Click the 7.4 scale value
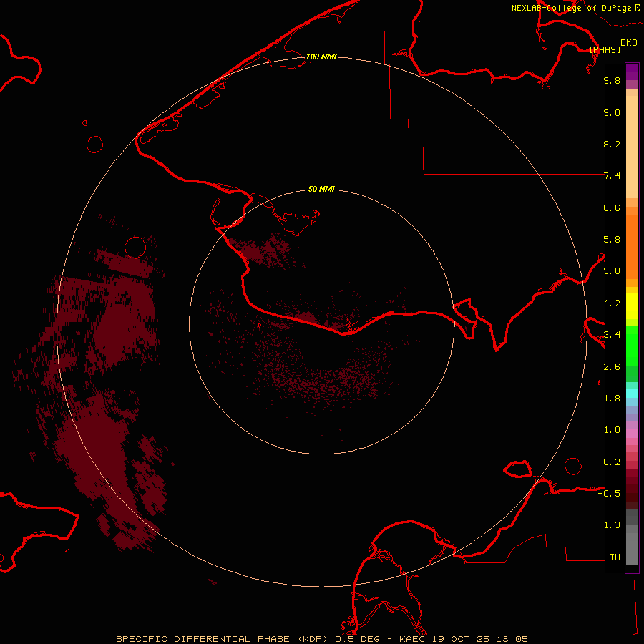The width and height of the screenshot is (644, 644). (612, 176)
